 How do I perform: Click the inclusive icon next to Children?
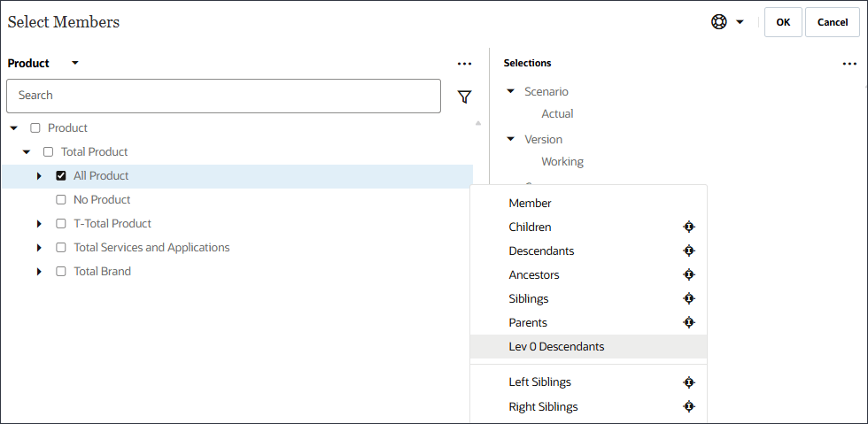(x=689, y=227)
